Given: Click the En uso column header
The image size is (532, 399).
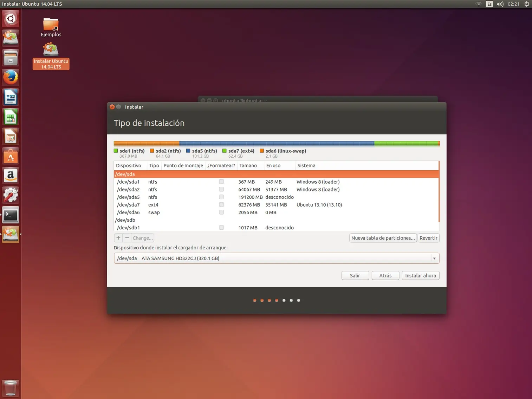Looking at the screenshot, I should pyautogui.click(x=279, y=165).
